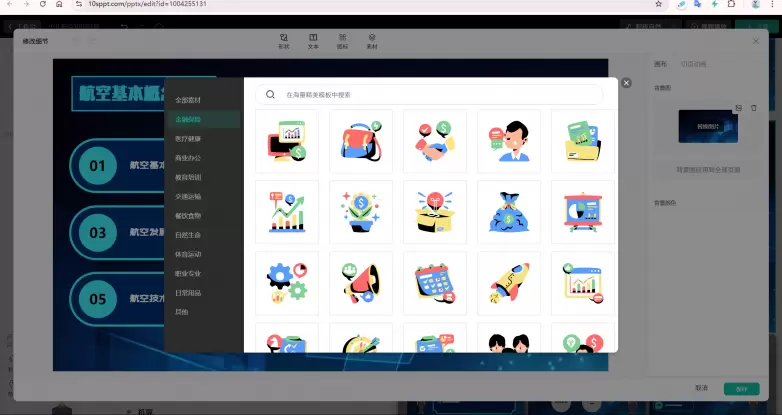This screenshot has height=415, width=782.
Task: Bookmark this page with star icon
Action: [658, 4]
